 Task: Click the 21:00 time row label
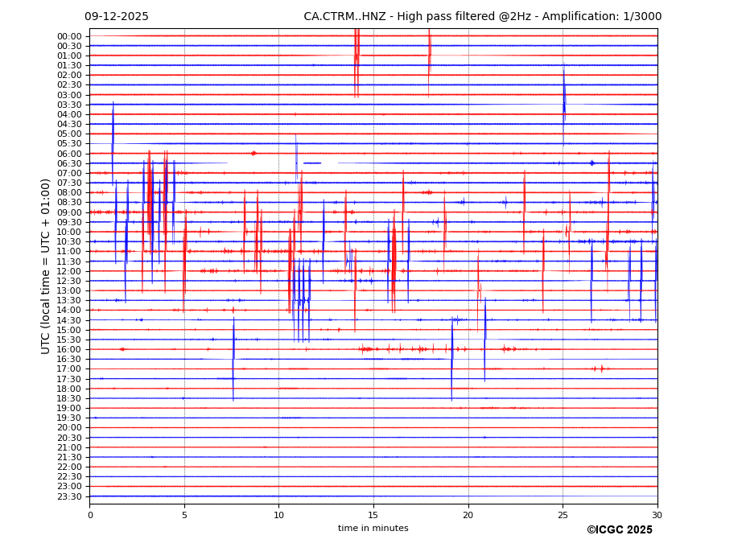(x=69, y=447)
